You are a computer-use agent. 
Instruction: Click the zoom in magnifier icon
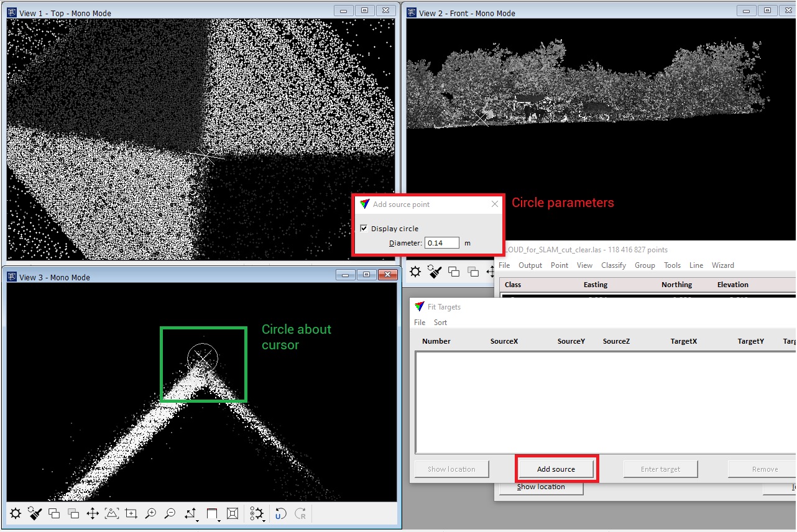click(150, 513)
